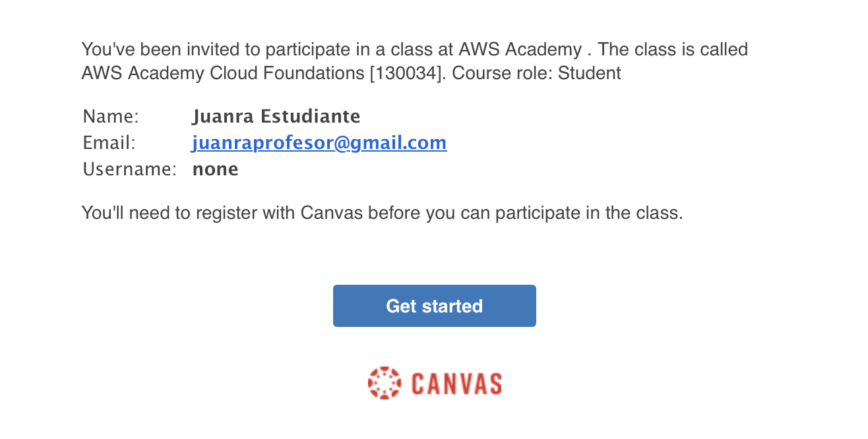Click the "Username:" field label
The width and height of the screenshot is (868, 439).
129,169
